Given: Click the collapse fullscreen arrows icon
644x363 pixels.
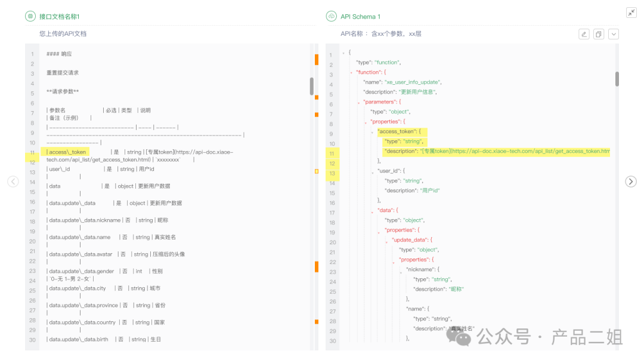Looking at the screenshot, I should pyautogui.click(x=631, y=13).
